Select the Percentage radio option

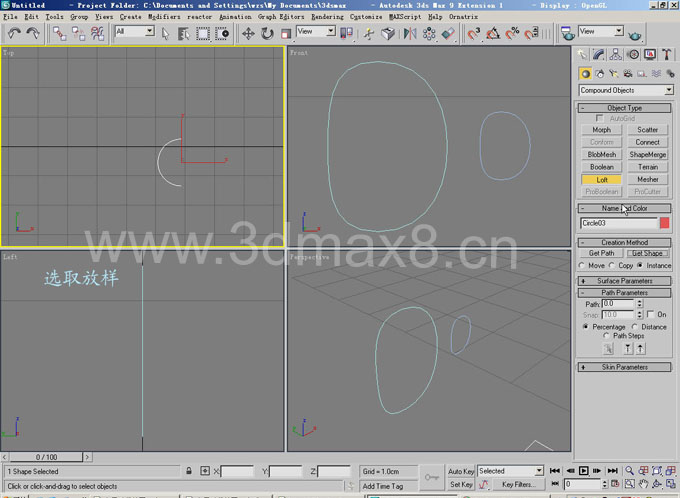pyautogui.click(x=586, y=327)
